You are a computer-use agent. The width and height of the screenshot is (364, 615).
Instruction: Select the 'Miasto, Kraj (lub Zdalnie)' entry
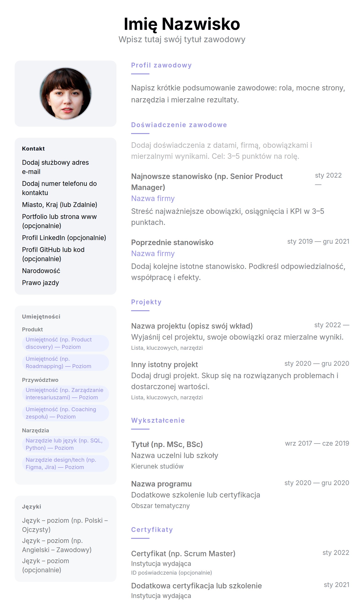click(x=60, y=204)
